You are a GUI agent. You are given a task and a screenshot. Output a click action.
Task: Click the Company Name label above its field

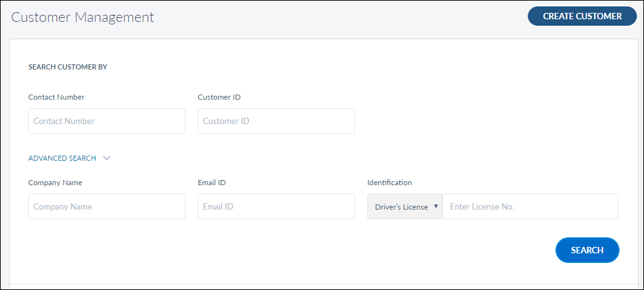pos(55,183)
